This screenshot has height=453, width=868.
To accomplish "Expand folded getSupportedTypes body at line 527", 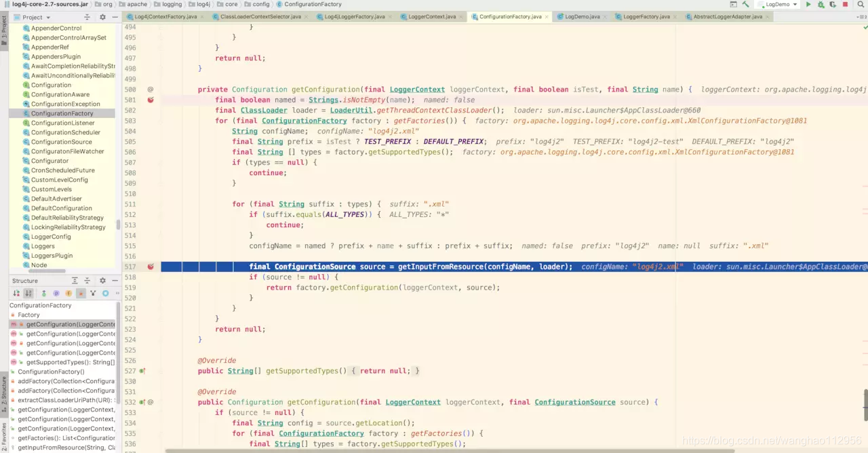I will (384, 371).
